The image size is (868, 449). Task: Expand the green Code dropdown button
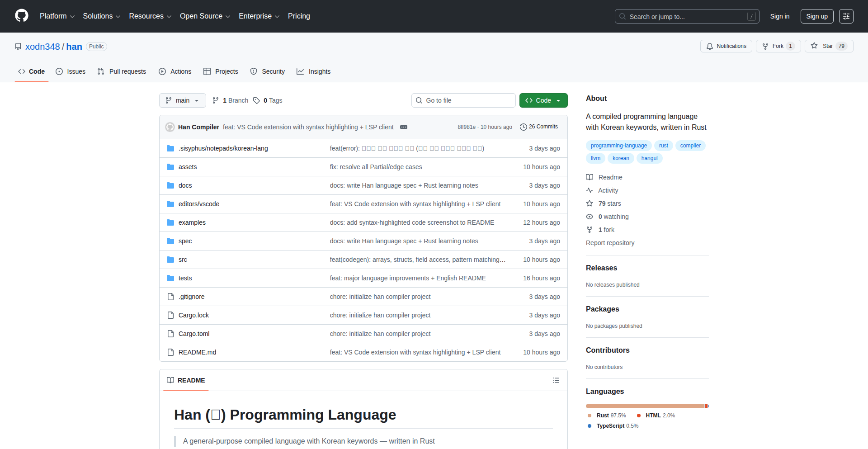(x=543, y=100)
